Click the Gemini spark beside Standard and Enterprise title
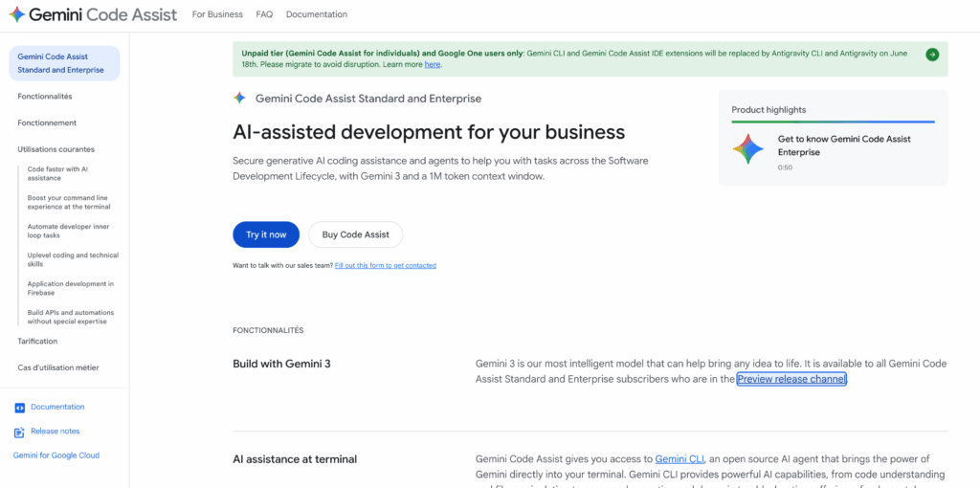Viewport: 980px width, 488px height. coord(238,99)
